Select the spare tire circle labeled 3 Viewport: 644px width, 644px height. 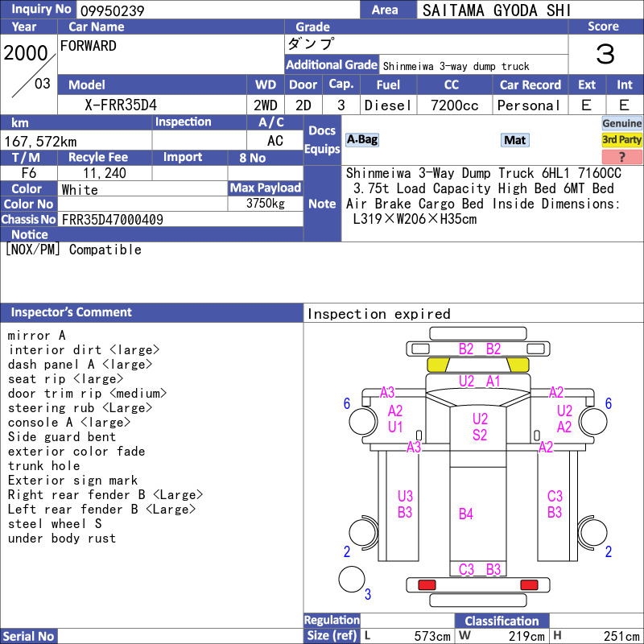tap(352, 579)
